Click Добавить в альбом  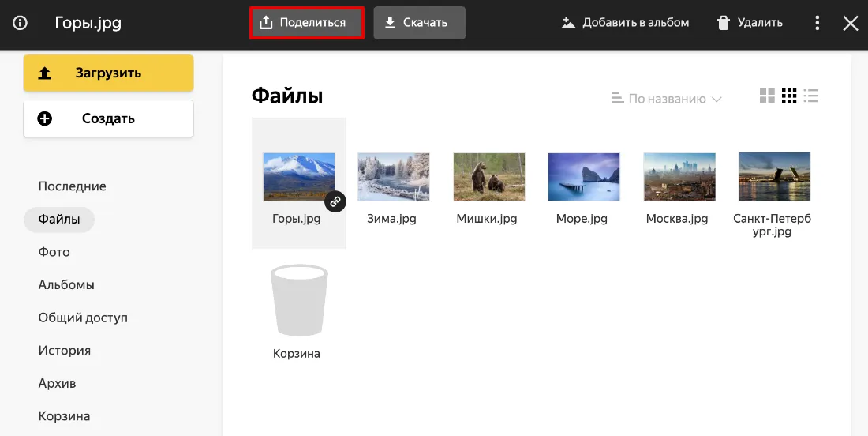coord(625,23)
